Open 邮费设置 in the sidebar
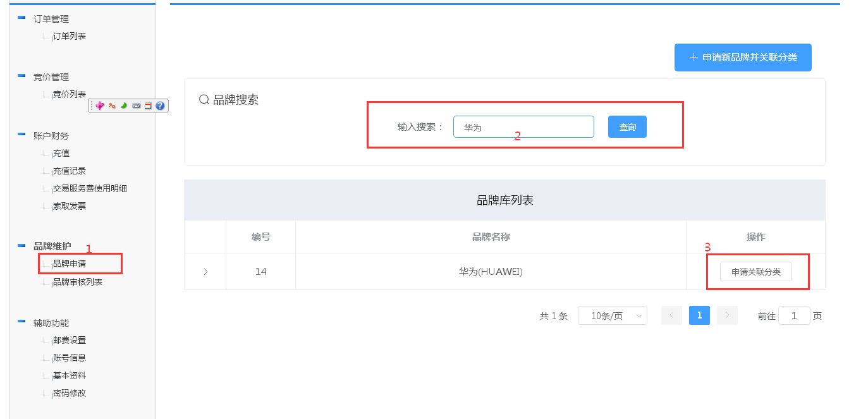Image resolution: width=868 pixels, height=419 pixels. (70, 340)
